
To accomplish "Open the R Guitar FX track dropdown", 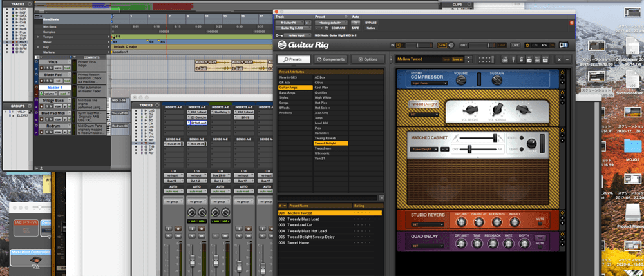I will click(x=290, y=23).
